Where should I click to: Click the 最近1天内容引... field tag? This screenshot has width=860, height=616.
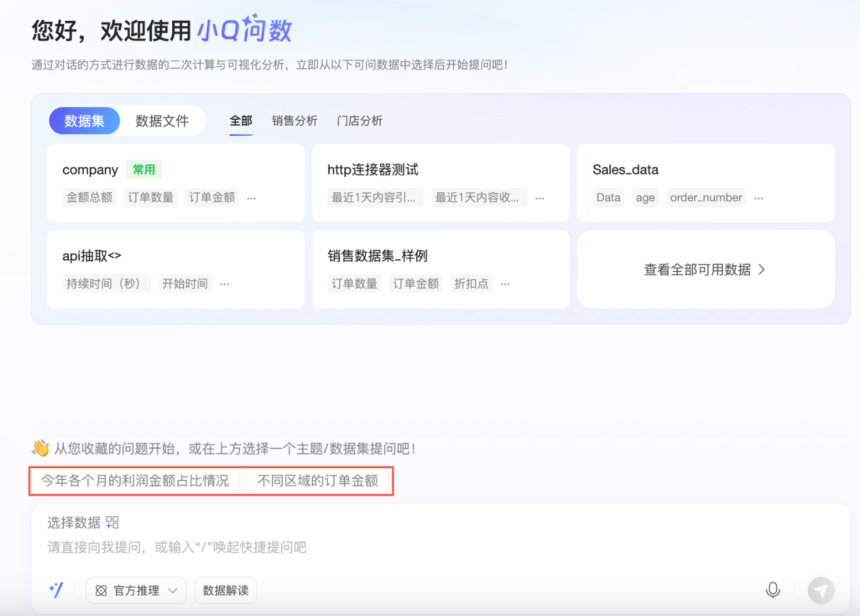pyautogui.click(x=375, y=198)
